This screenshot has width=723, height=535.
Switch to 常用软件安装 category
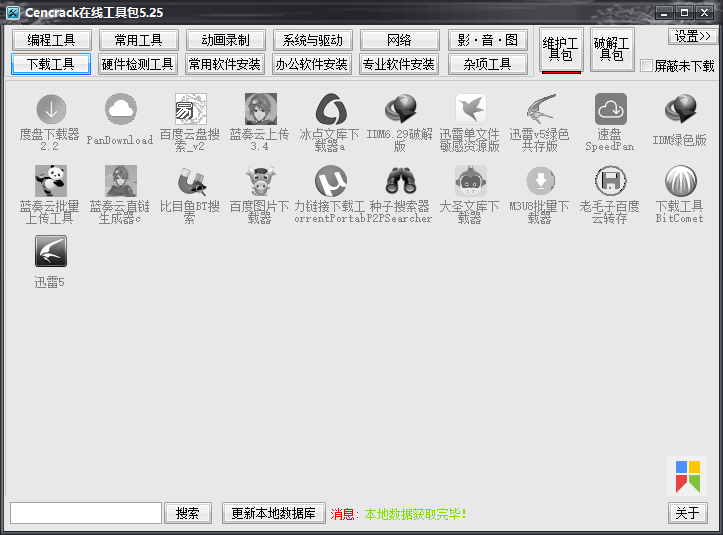[x=225, y=64]
